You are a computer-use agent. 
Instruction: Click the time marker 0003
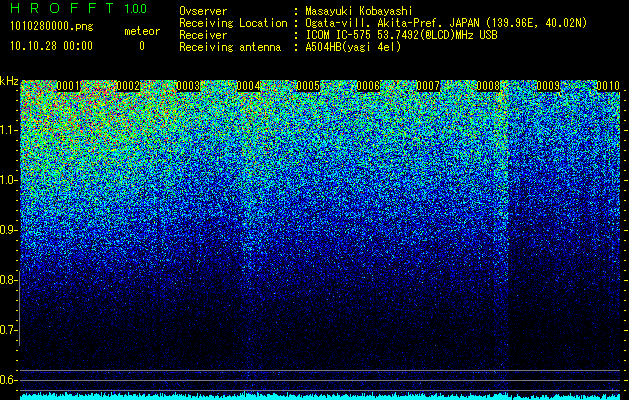[188, 86]
